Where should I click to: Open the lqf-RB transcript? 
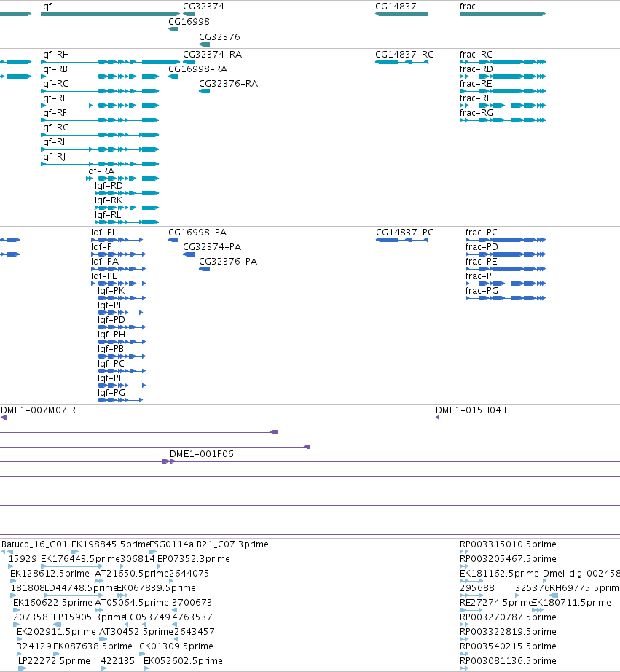tap(100, 77)
